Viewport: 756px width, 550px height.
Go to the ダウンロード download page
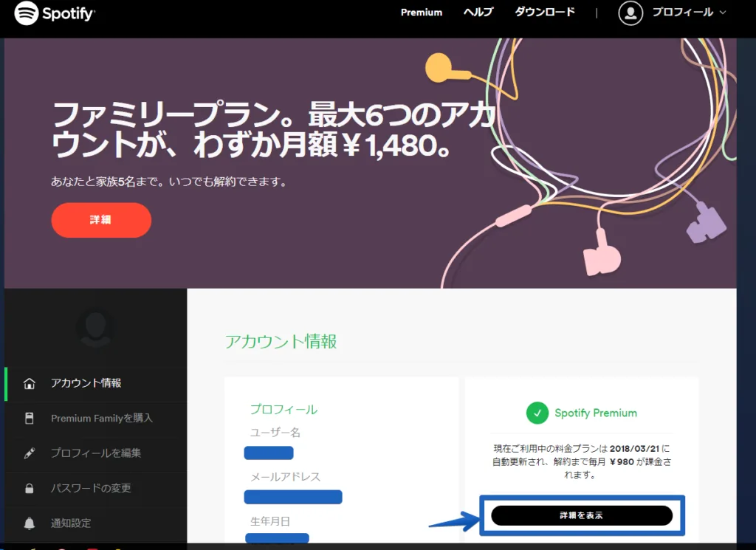click(545, 12)
